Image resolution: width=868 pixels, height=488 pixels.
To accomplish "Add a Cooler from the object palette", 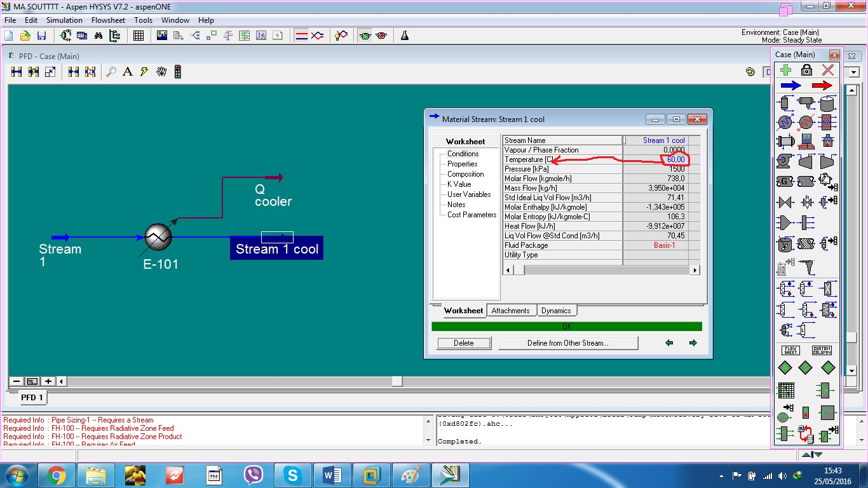I will pos(804,121).
